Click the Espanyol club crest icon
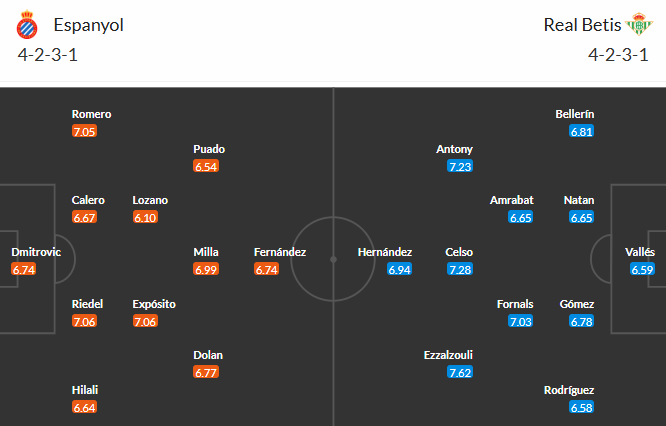Viewport: 666px width, 426px height. pyautogui.click(x=28, y=24)
